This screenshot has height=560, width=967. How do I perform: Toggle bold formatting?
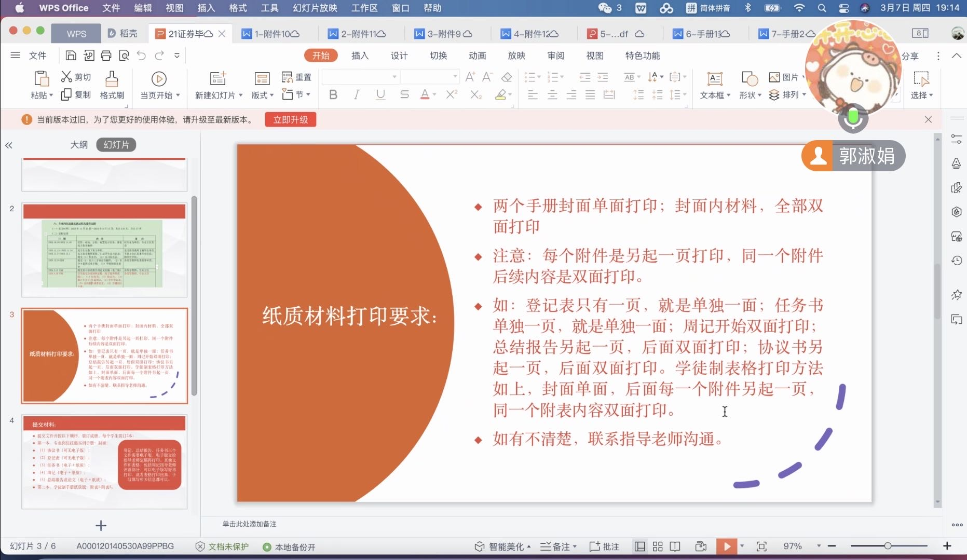[333, 94]
